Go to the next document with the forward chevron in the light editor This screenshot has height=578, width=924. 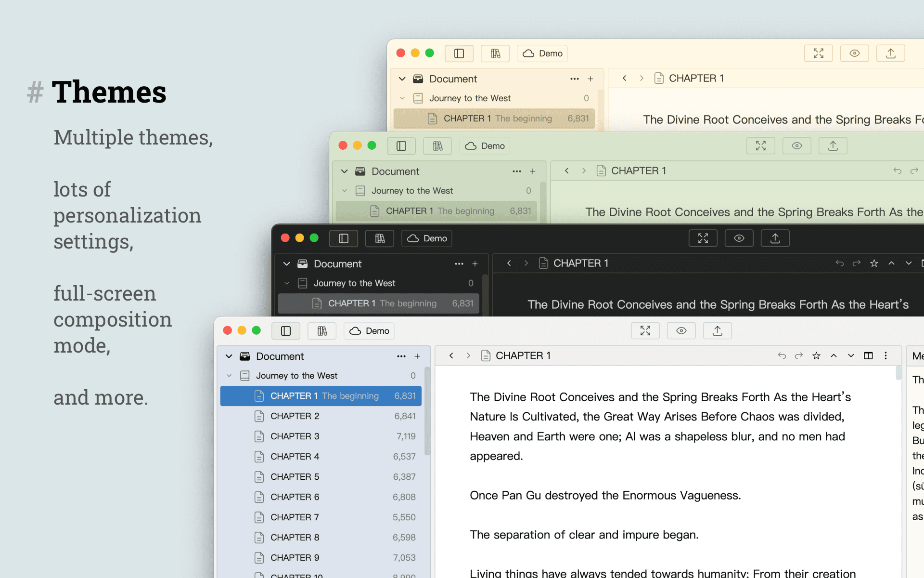point(468,356)
